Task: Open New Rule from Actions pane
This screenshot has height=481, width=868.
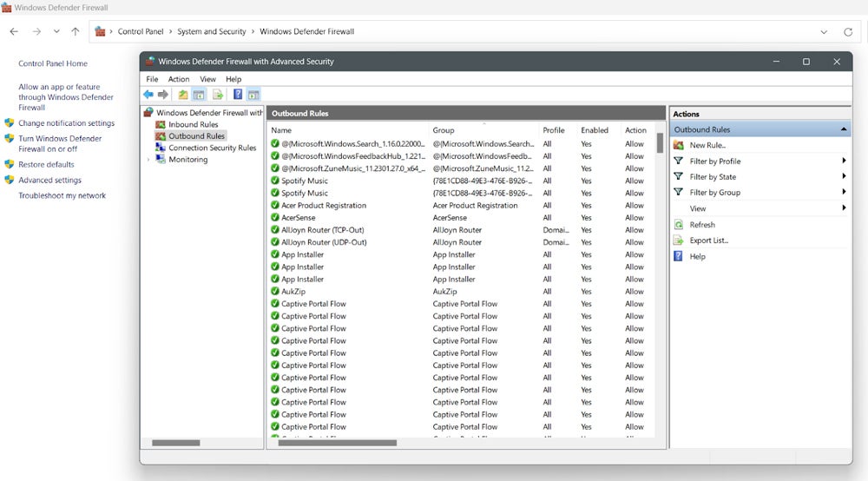Action: click(707, 145)
